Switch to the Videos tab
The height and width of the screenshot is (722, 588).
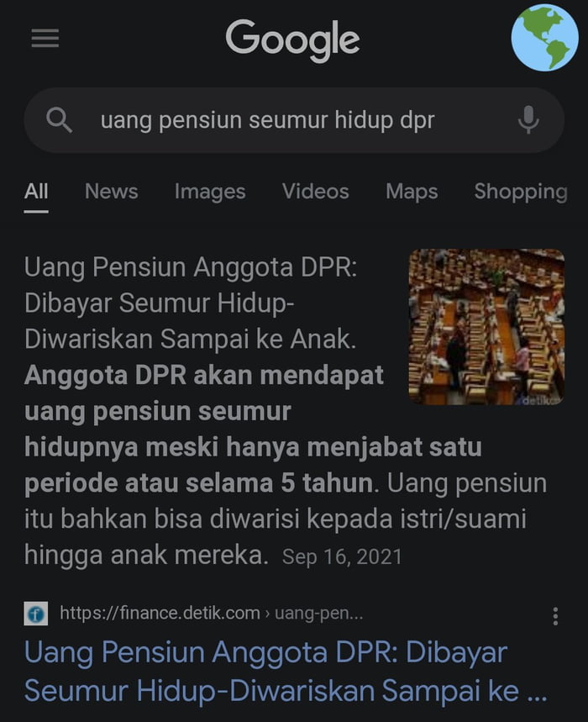[x=316, y=192]
